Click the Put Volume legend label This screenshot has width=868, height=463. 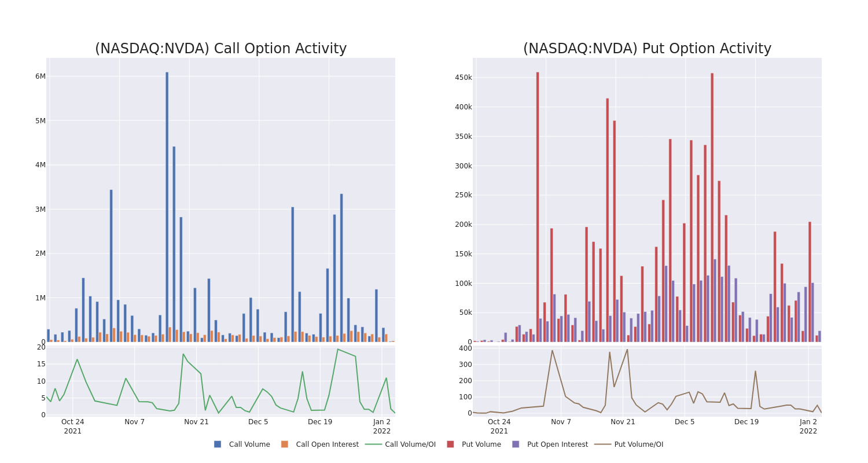481,444
